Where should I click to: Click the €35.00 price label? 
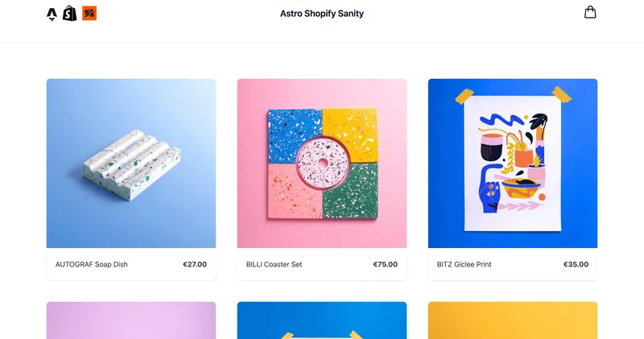click(576, 264)
